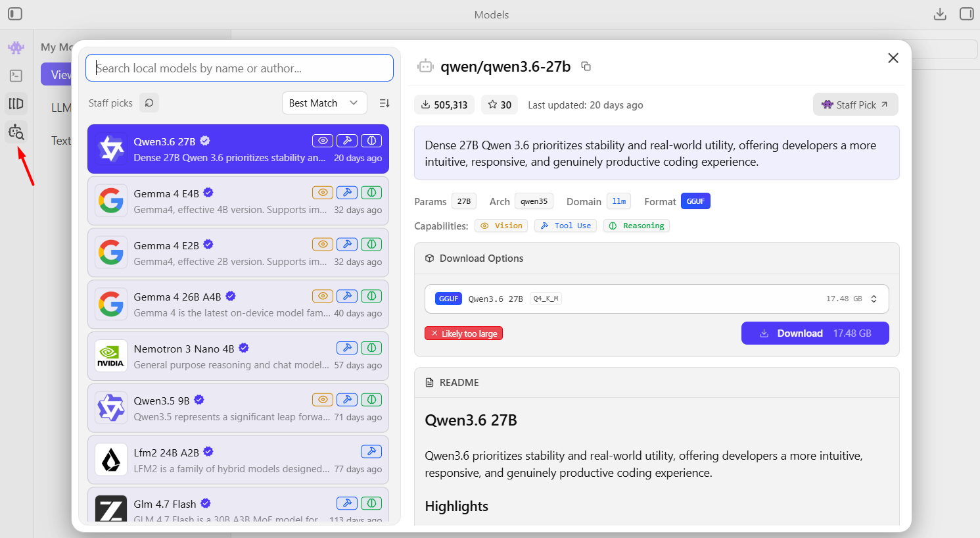
Task: Click the 505,313 downloads count badge
Action: [444, 105]
